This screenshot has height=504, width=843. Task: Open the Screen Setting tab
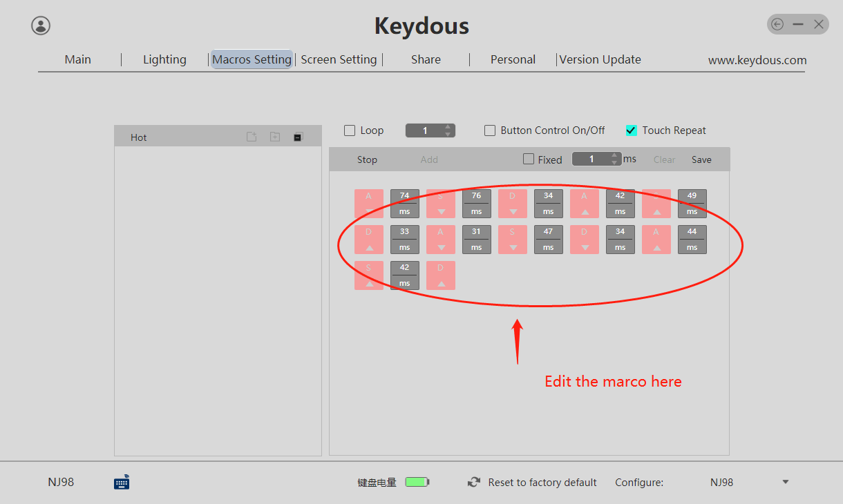[x=339, y=59]
